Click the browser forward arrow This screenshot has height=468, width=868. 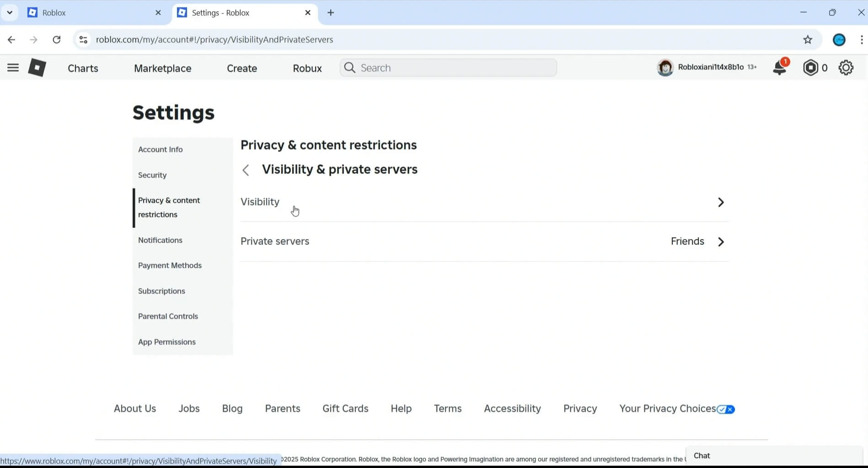pyautogui.click(x=33, y=40)
